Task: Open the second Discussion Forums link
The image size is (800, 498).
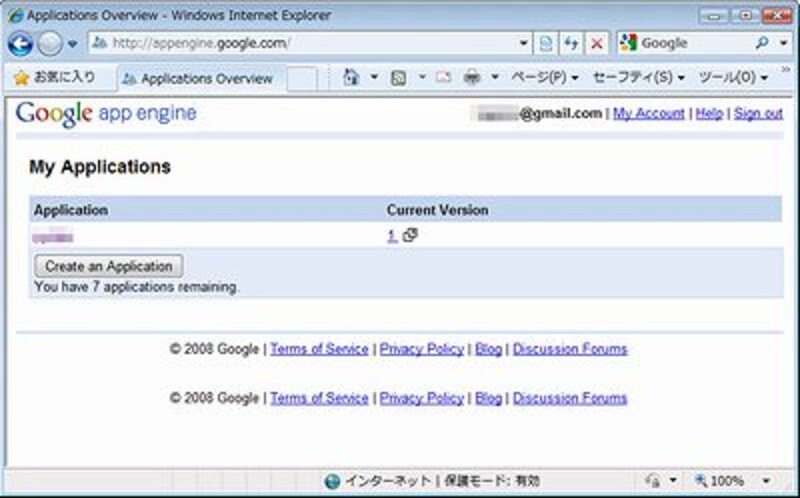Action: (570, 399)
